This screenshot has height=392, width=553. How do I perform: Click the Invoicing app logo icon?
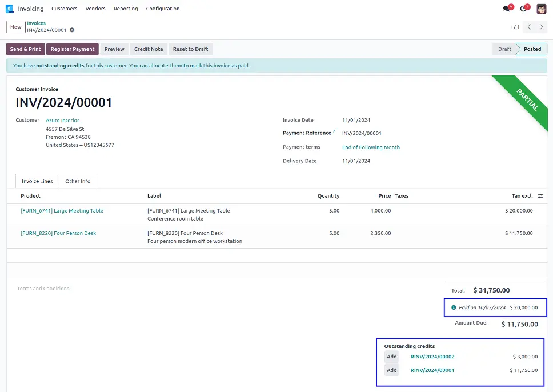(x=10, y=9)
